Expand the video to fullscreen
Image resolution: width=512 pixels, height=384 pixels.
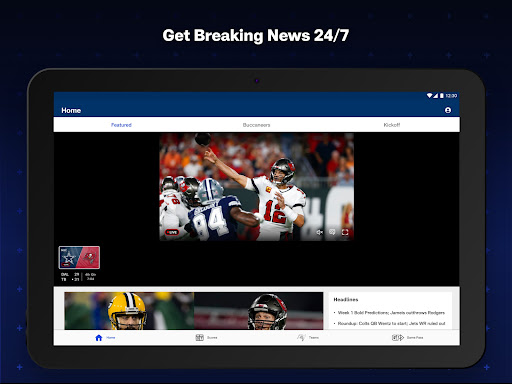[x=345, y=232]
